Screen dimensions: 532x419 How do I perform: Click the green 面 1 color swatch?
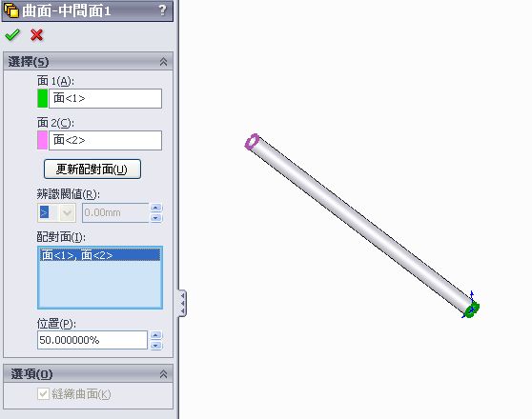[x=42, y=98]
